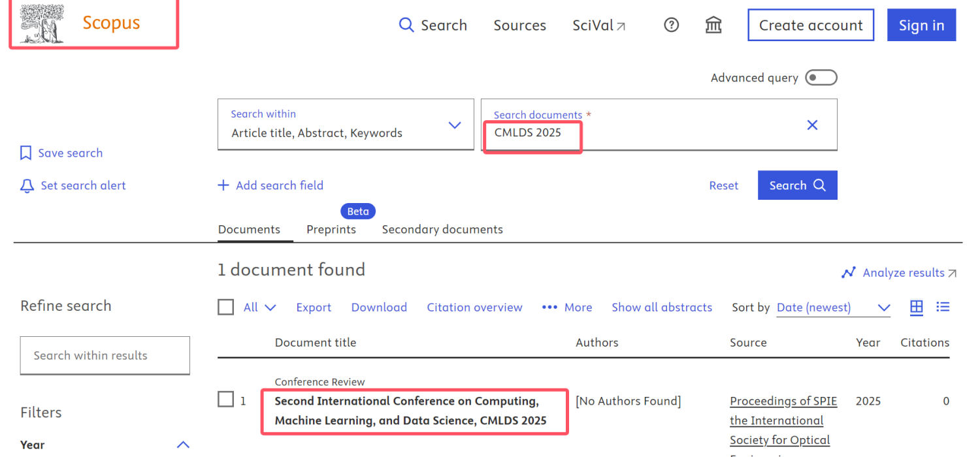Click the Document title column header

click(316, 342)
